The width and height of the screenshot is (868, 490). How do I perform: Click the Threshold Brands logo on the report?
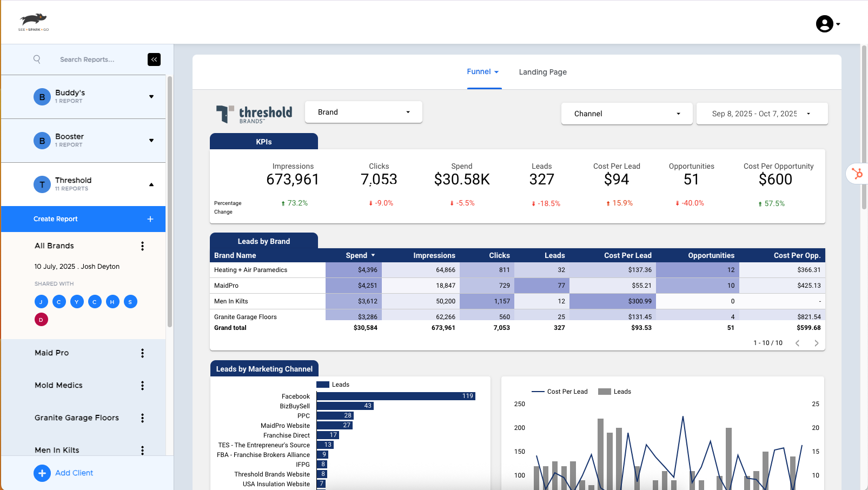254,114
